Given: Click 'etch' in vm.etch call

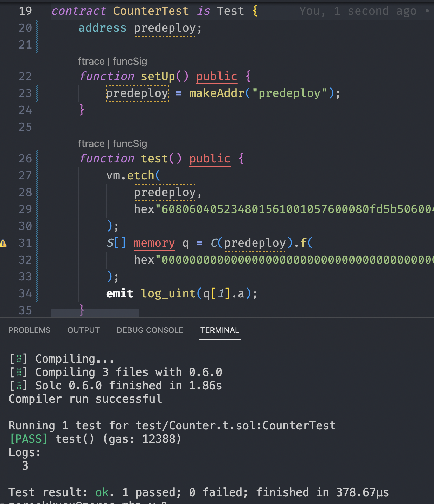Looking at the screenshot, I should (141, 175).
